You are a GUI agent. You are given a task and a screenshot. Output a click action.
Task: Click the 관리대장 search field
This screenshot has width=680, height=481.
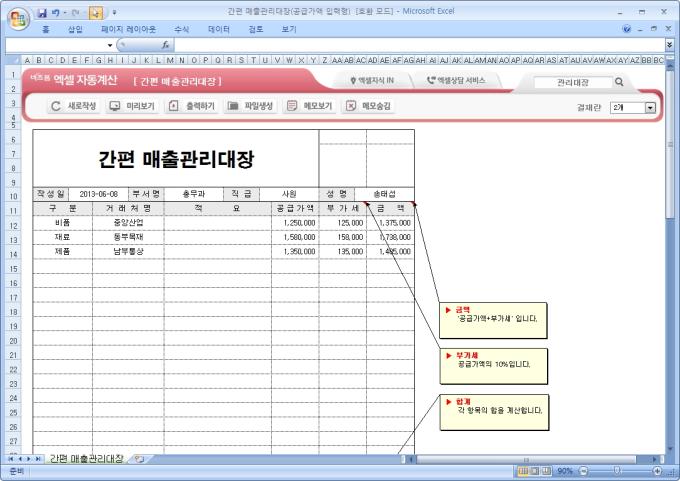[572, 82]
